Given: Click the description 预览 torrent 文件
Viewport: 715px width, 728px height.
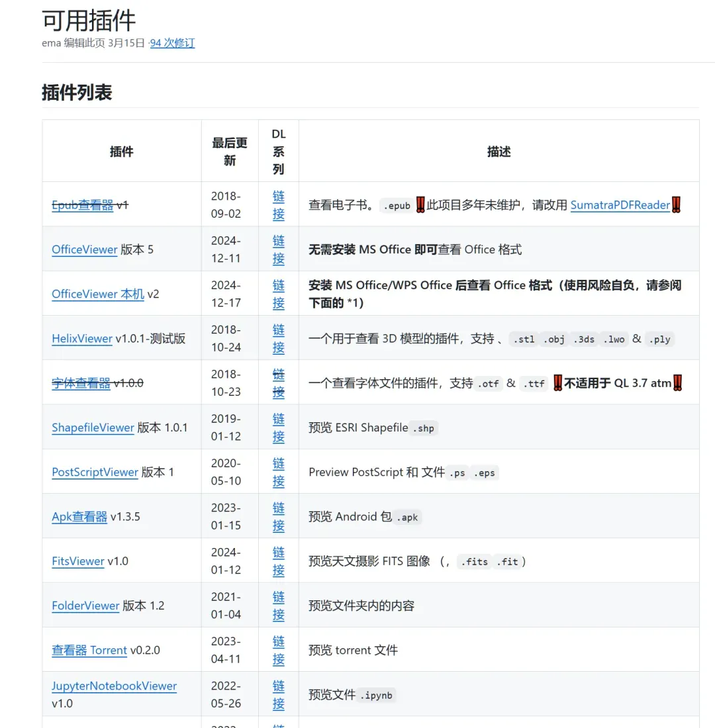Looking at the screenshot, I should pos(353,651).
